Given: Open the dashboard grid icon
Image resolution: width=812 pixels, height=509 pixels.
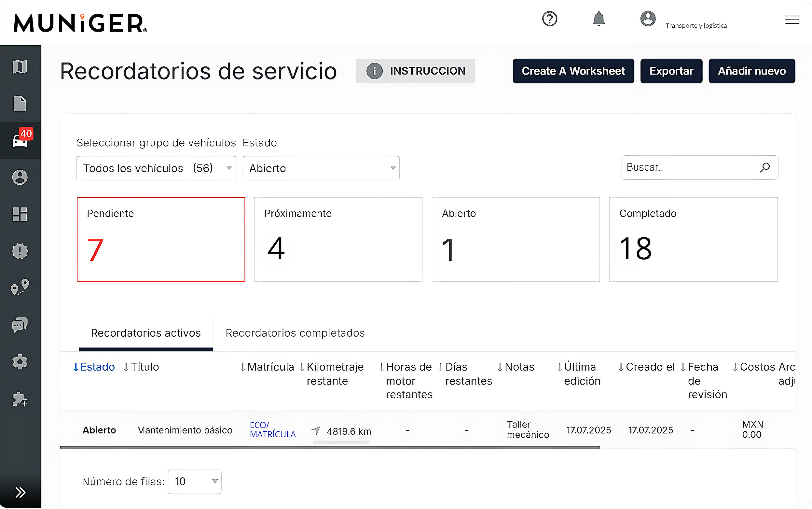Looking at the screenshot, I should 20,214.
